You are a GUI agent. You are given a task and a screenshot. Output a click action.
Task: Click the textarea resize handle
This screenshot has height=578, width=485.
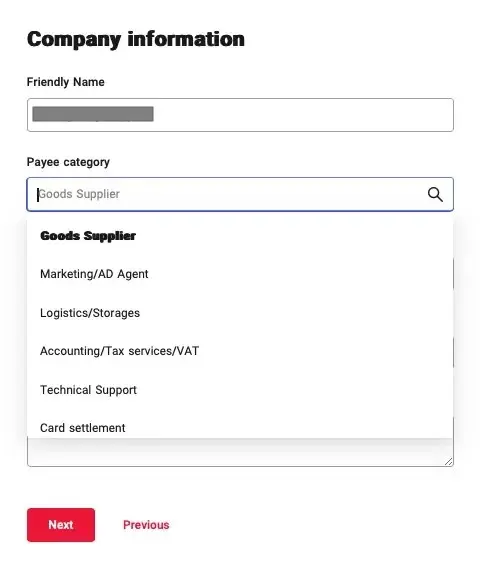449,462
